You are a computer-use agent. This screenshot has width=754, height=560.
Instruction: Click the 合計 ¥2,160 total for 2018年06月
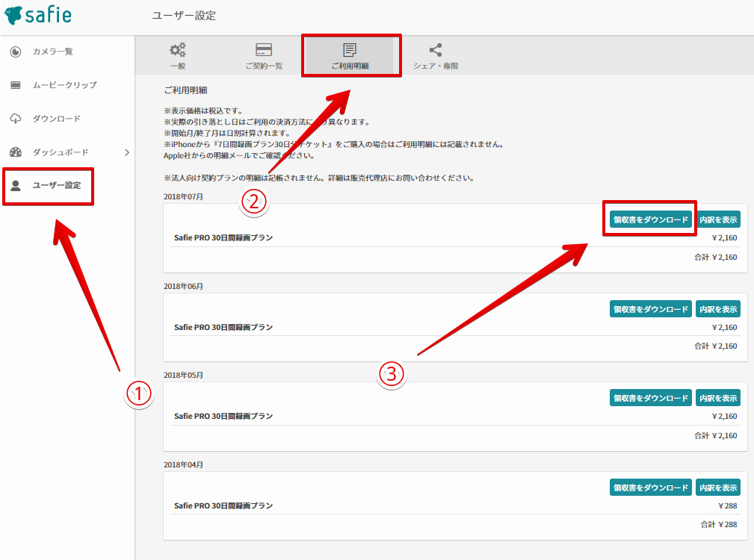click(716, 346)
